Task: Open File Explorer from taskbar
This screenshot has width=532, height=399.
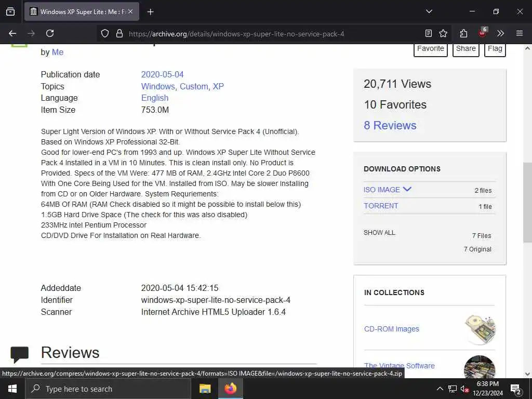Action: (205, 389)
